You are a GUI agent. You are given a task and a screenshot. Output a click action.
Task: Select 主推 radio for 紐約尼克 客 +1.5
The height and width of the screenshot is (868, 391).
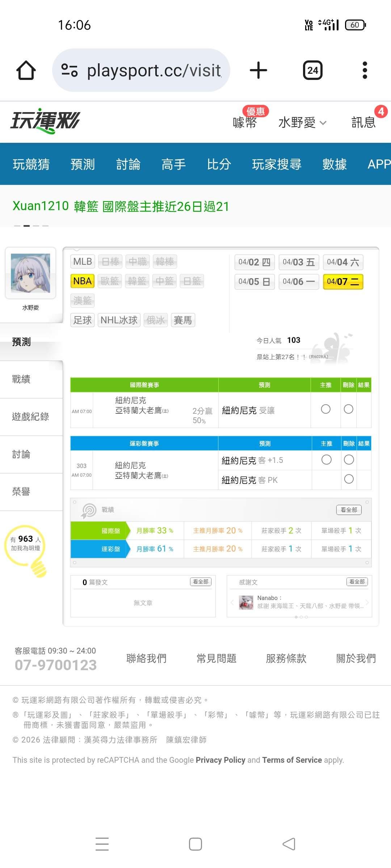pyautogui.click(x=327, y=460)
